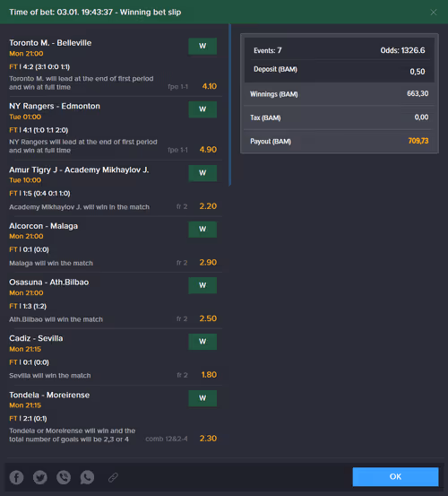Click W badge for Toronto M. - Belleville

202,46
